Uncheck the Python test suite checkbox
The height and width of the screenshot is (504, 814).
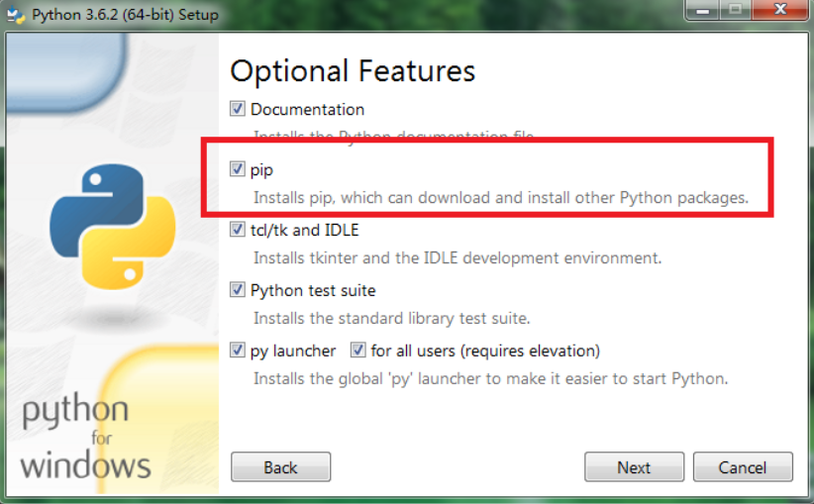click(x=238, y=290)
